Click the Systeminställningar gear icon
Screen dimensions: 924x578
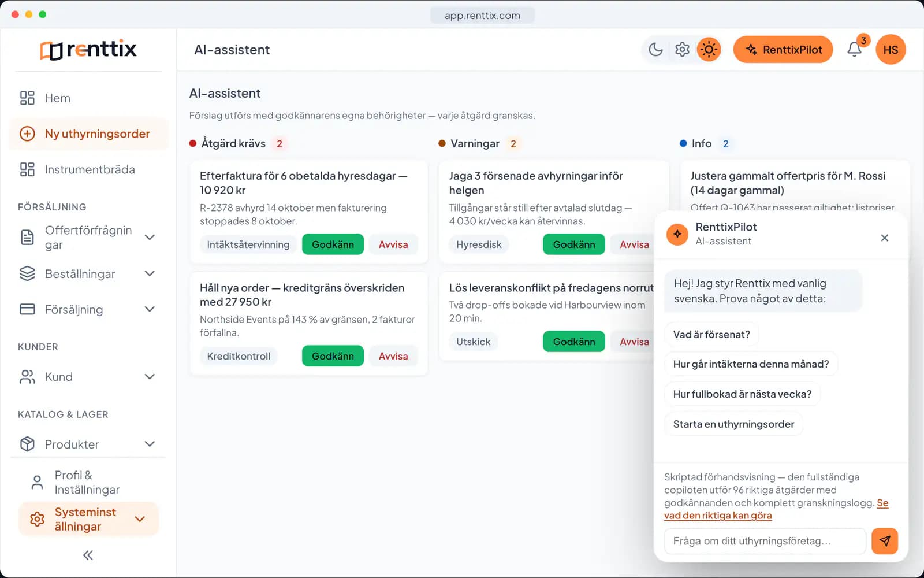click(37, 519)
